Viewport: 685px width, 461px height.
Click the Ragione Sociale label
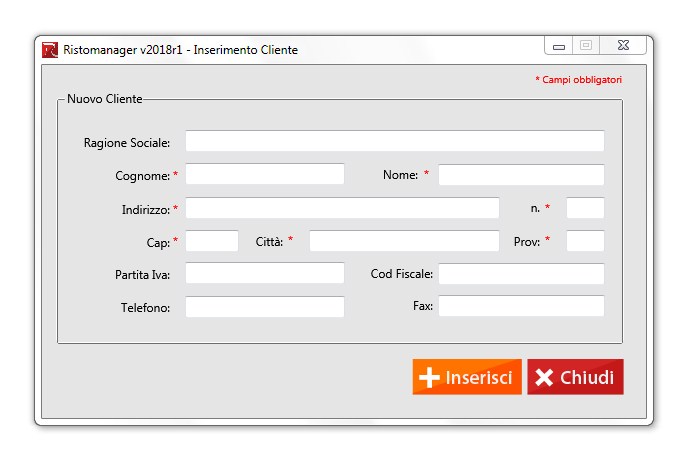pyautogui.click(x=127, y=143)
